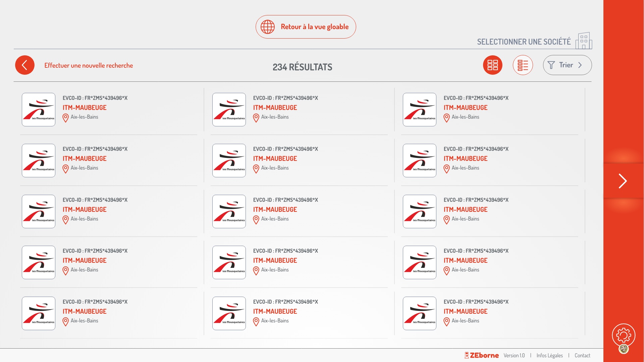644x362 pixels.
Task: Go to next results page arrow
Action: point(623,181)
